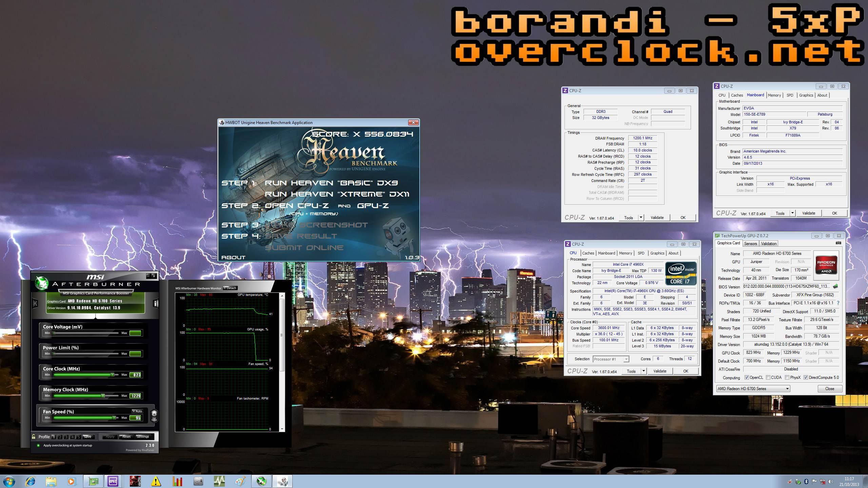The height and width of the screenshot is (488, 868).
Task: Expand Tools arrow in CPU-Z Mainboard window
Action: [792, 213]
